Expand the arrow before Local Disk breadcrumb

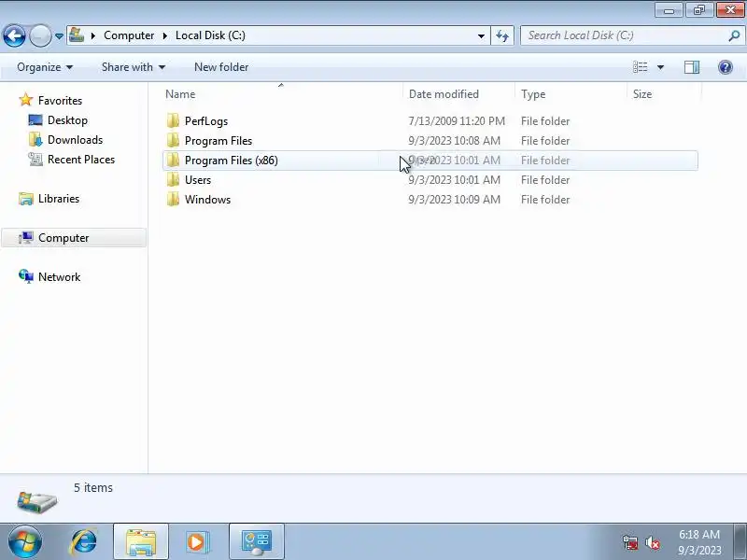click(x=165, y=35)
